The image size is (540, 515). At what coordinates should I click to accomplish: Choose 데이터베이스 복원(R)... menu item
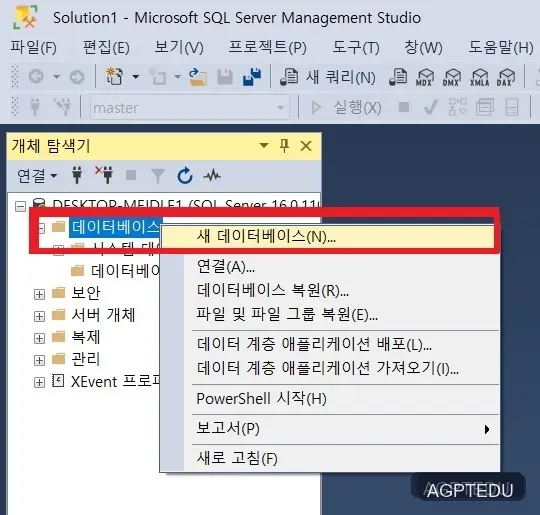(330, 290)
